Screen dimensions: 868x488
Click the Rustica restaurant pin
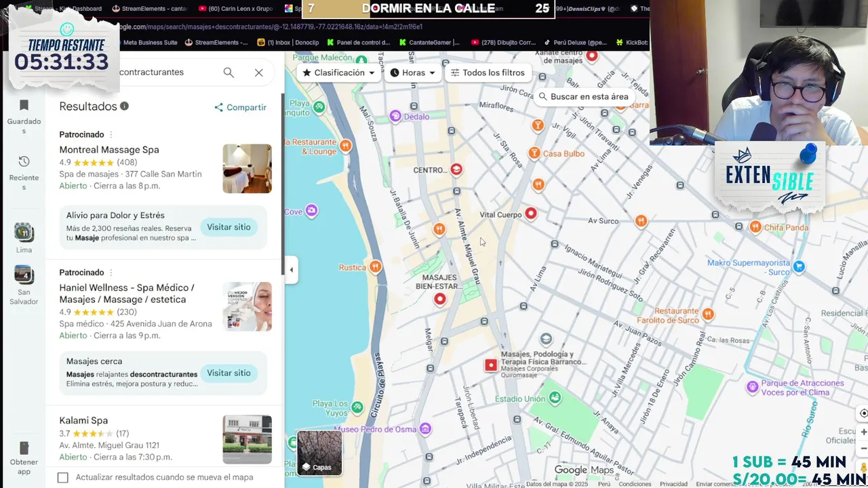pos(376,267)
